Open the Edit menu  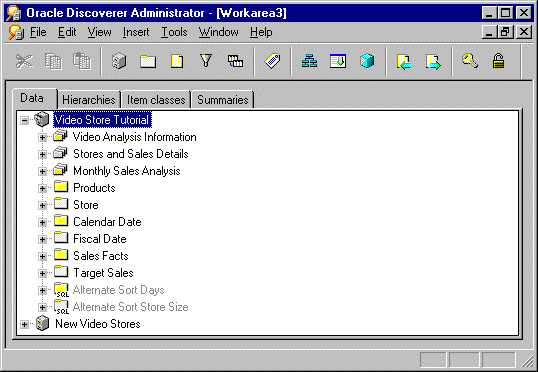(x=67, y=32)
